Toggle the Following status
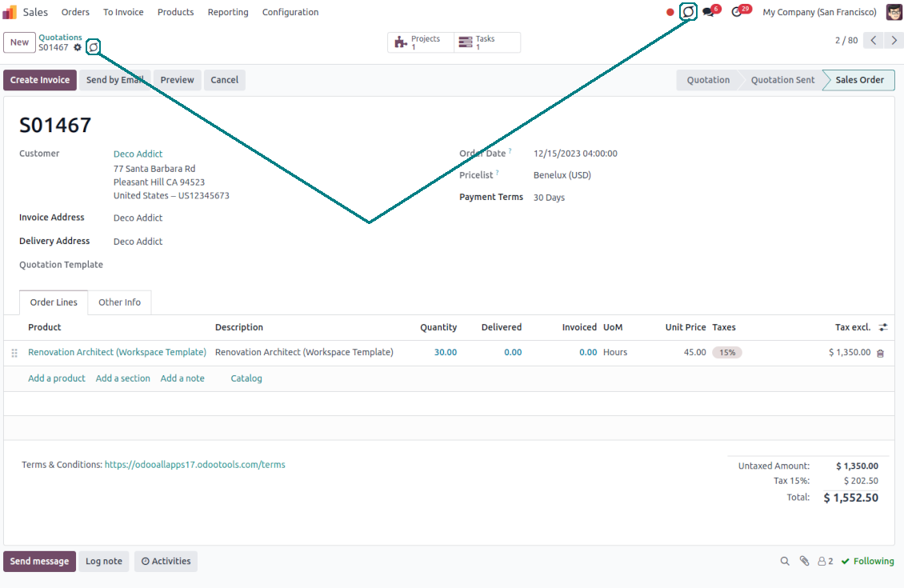Viewport: 904px width, 588px height. (868, 561)
